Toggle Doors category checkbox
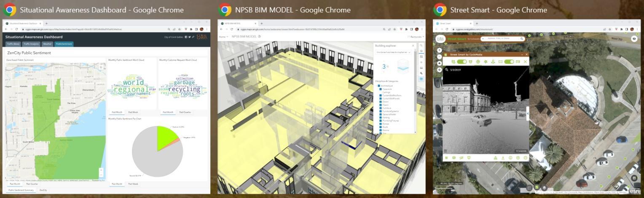Viewport: 644px width, 198px height. click(x=381, y=102)
